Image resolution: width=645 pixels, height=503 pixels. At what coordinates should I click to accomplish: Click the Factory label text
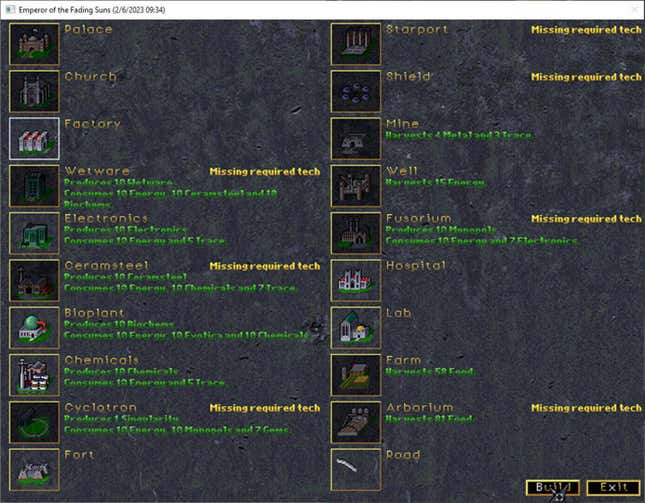[92, 124]
